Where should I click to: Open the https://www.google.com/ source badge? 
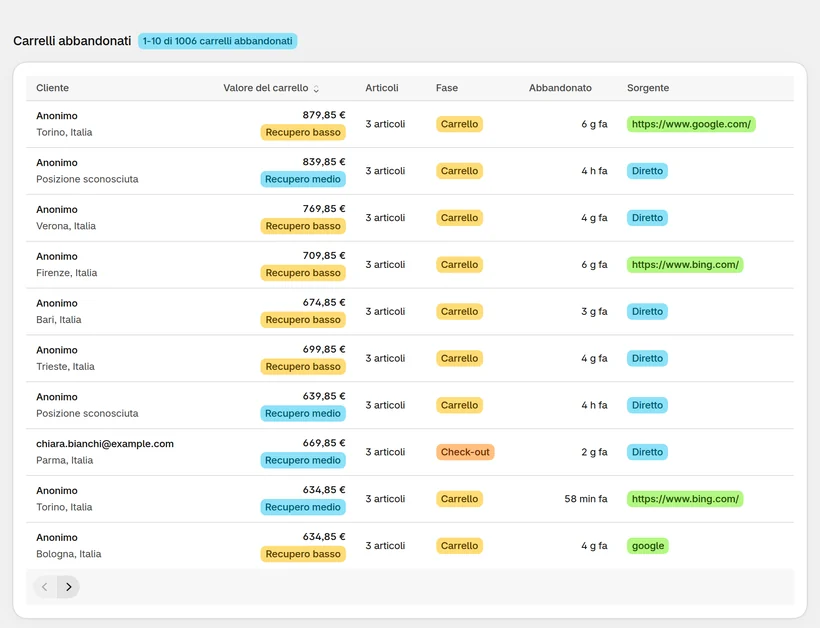691,124
